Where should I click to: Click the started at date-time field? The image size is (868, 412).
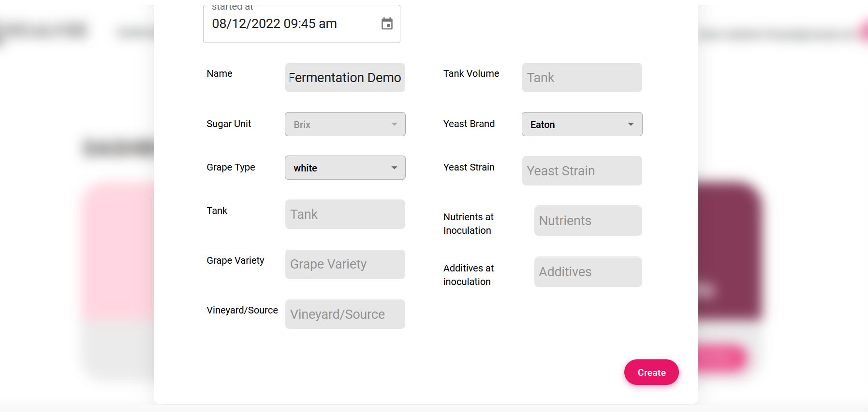(x=290, y=24)
